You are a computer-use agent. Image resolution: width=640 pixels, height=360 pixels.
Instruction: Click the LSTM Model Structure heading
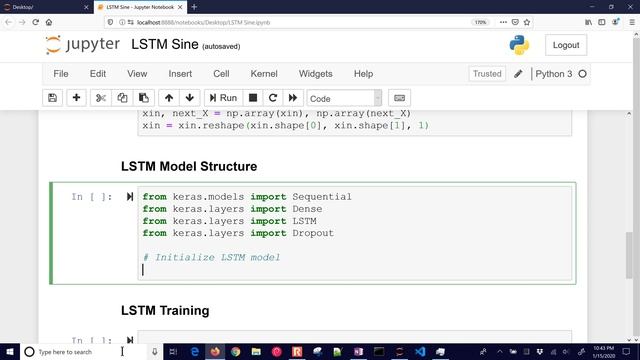[189, 167]
